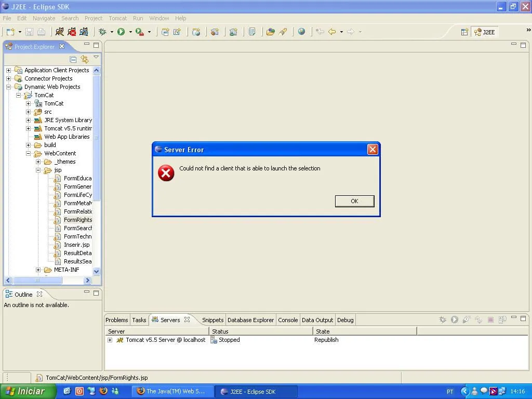Image resolution: width=532 pixels, height=399 pixels.
Task: Switch to the Snippets tab
Action: tap(212, 320)
